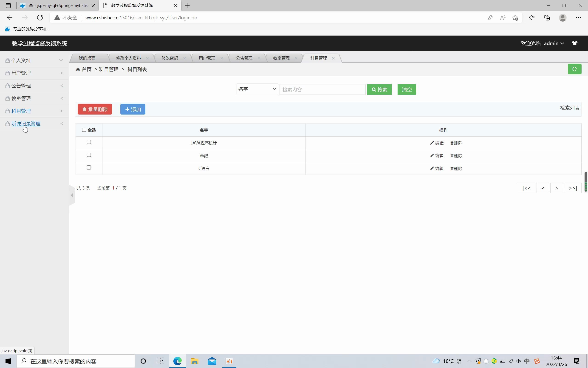The image size is (588, 368).
Task: Click the 检索内容 search input field
Action: pyautogui.click(x=322, y=89)
